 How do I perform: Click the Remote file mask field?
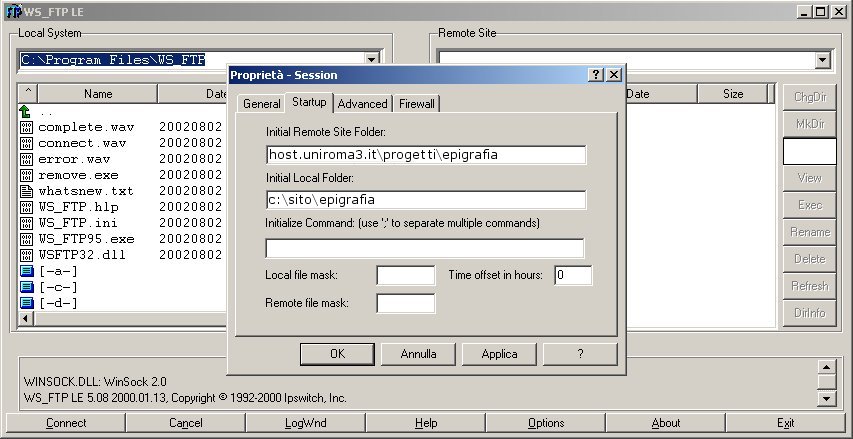(x=406, y=304)
